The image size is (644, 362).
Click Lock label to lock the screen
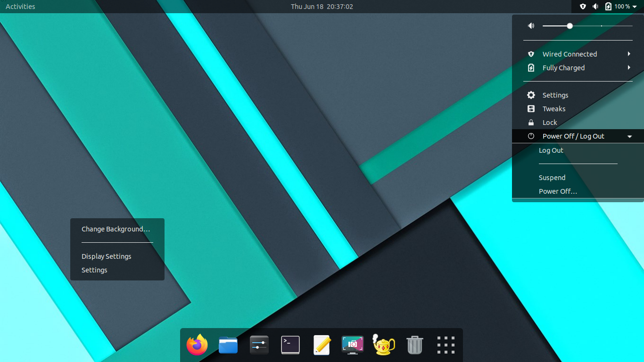[550, 123]
